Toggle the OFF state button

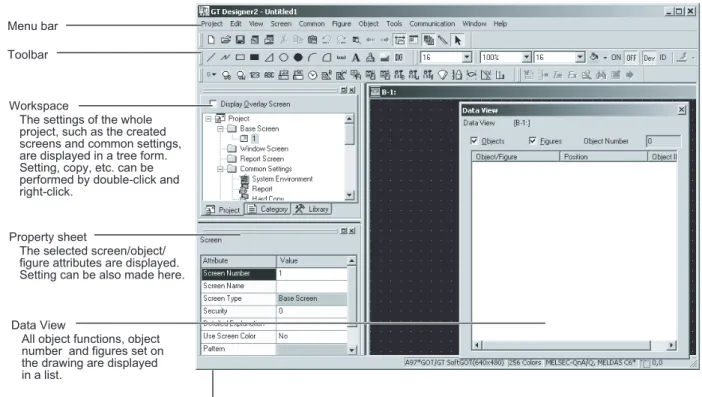tap(631, 57)
